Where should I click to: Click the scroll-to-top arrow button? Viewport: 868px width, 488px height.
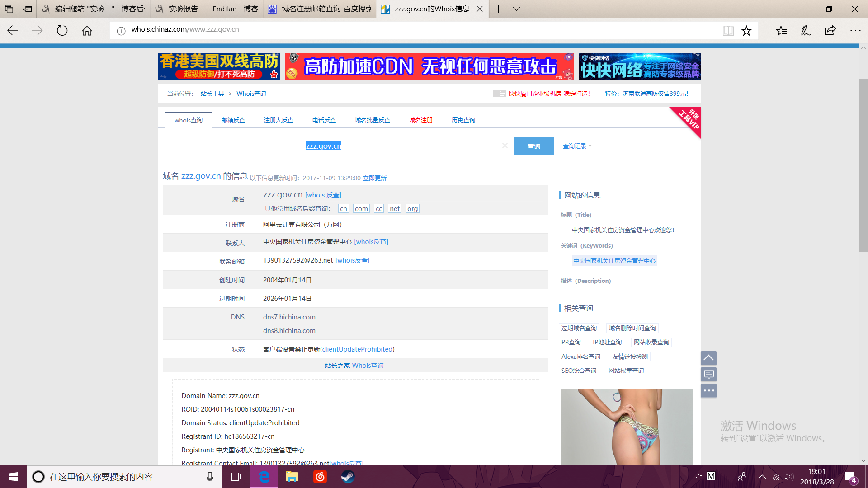pos(708,358)
